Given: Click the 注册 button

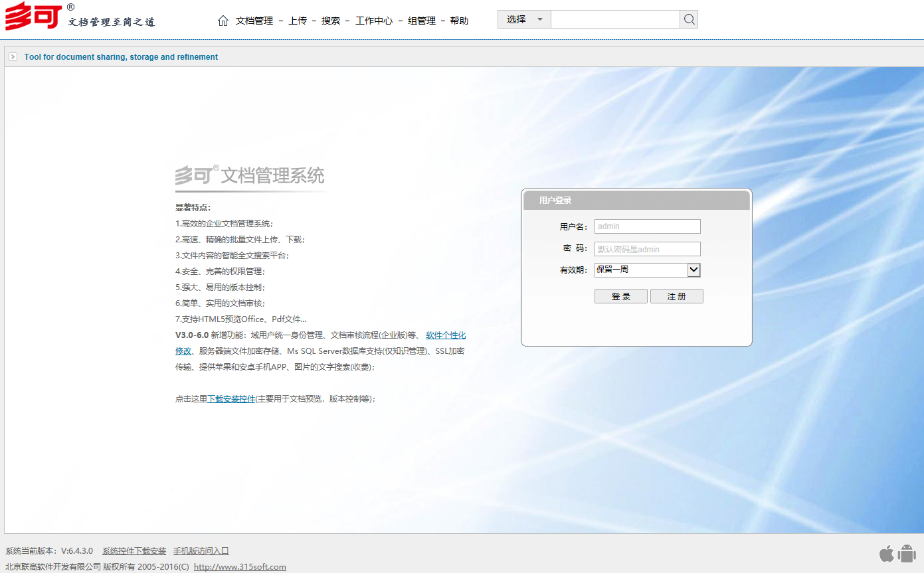Looking at the screenshot, I should (677, 296).
